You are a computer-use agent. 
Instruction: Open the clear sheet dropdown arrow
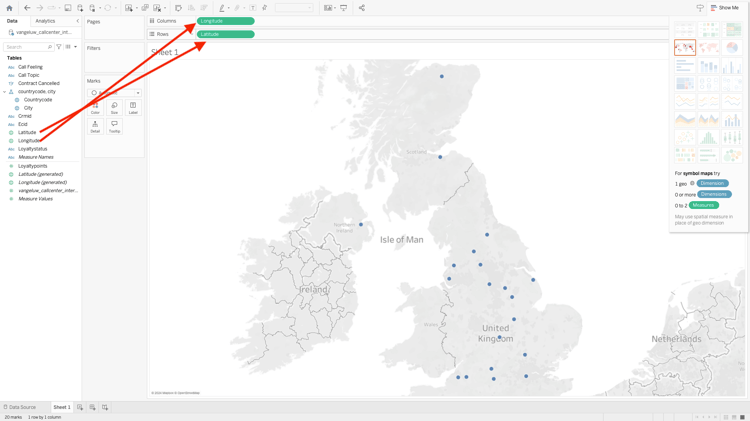165,8
